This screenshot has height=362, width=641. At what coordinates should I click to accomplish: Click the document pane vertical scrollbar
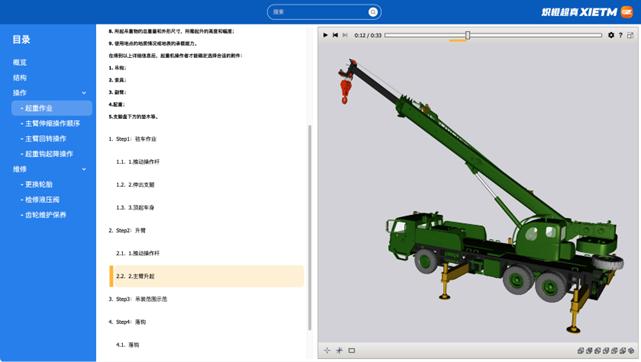coord(310,228)
